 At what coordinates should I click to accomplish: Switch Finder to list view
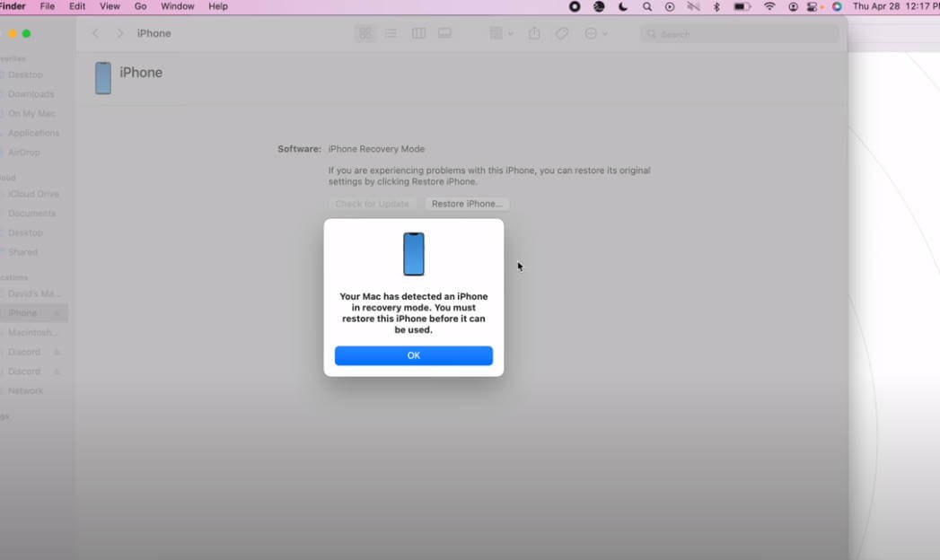pyautogui.click(x=391, y=33)
